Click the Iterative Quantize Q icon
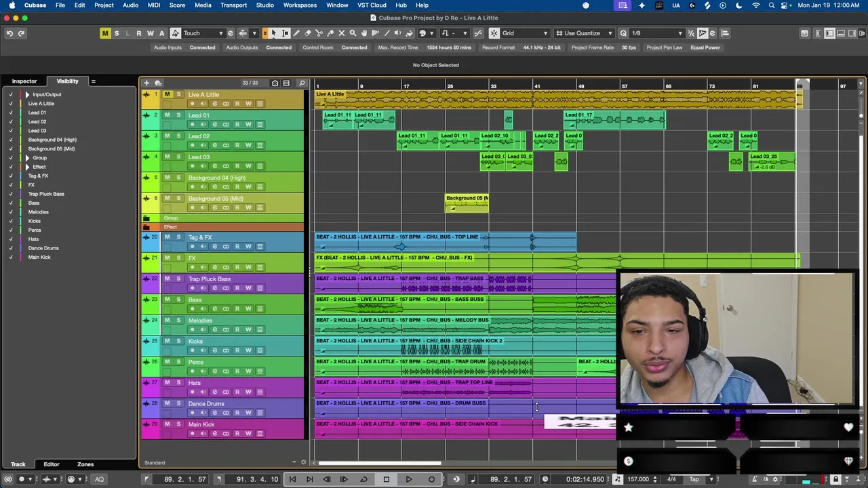Viewport: 868px width, 488px height. click(x=623, y=33)
